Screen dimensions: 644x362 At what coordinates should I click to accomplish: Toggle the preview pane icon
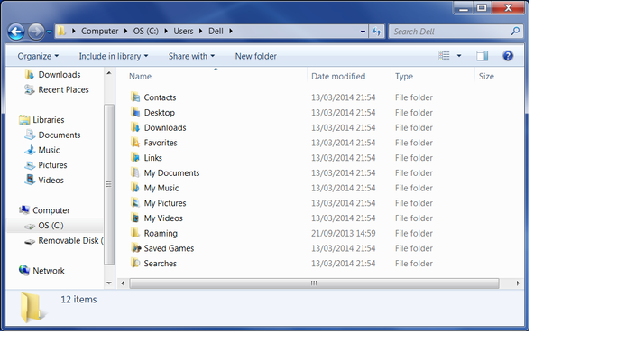point(482,56)
